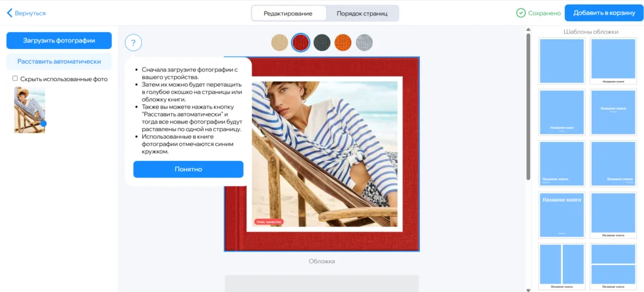644x292 pixels.
Task: Pick the two-column photo cover template
Action: 562,266
